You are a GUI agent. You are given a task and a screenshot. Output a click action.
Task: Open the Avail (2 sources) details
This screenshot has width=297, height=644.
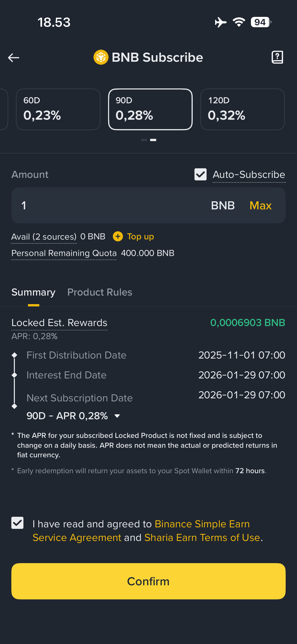(44, 237)
